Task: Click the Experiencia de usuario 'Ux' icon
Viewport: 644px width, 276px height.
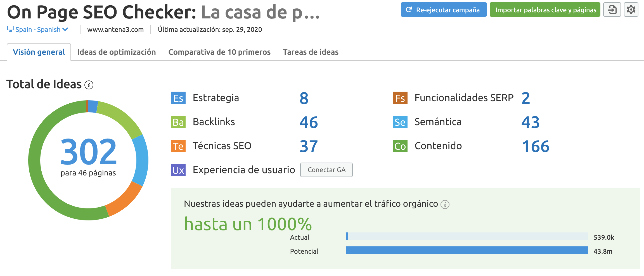Action: coord(178,170)
